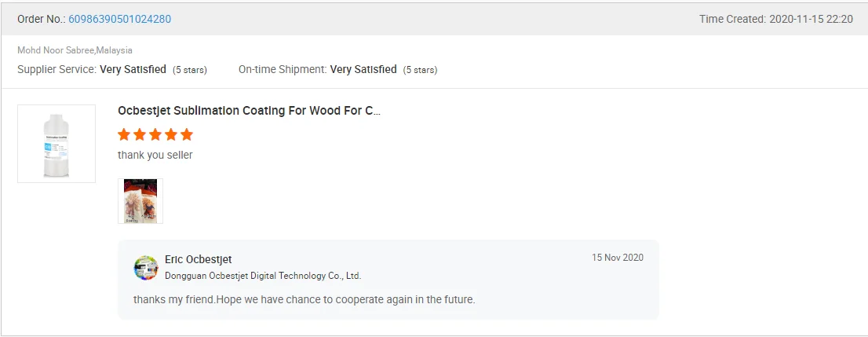Screen dimensions: 868x337
Task: Click the third orange rating star
Action: point(155,134)
